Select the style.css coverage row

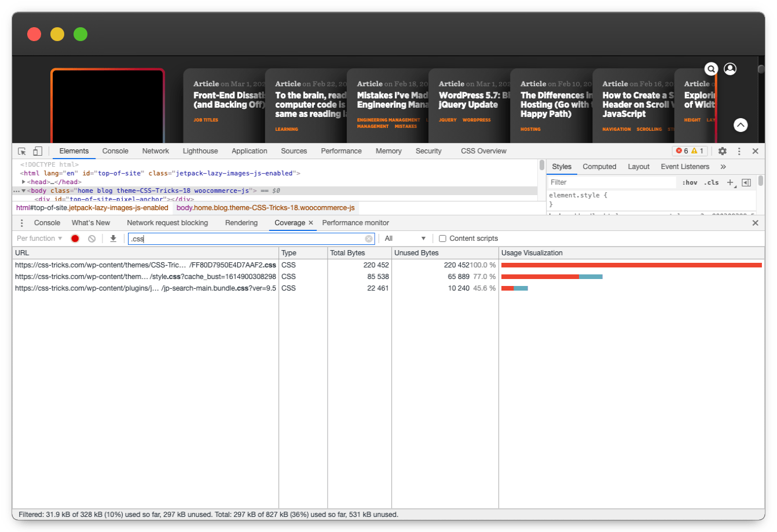click(145, 277)
